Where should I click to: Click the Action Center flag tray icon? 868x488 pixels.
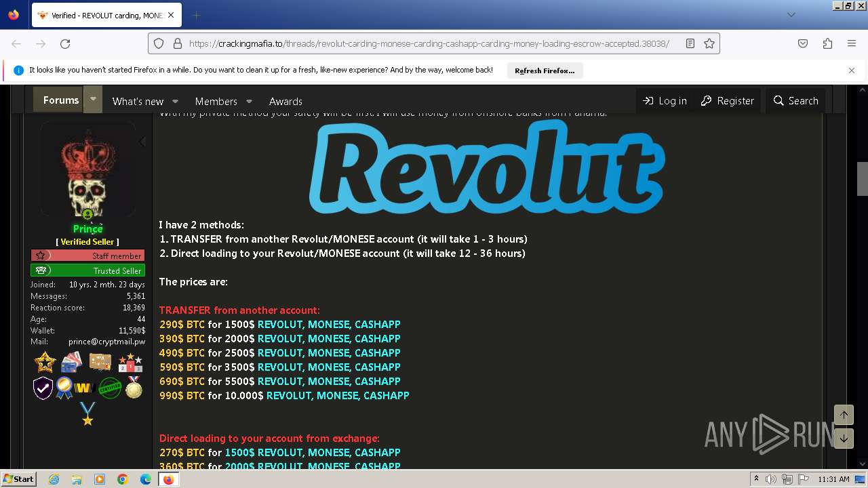pyautogui.click(x=802, y=479)
